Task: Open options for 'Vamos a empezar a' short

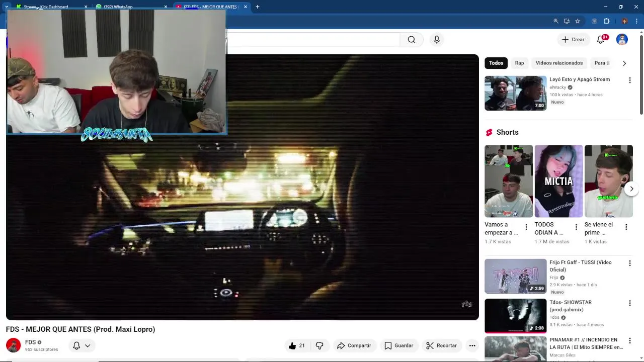Action: coord(526,227)
